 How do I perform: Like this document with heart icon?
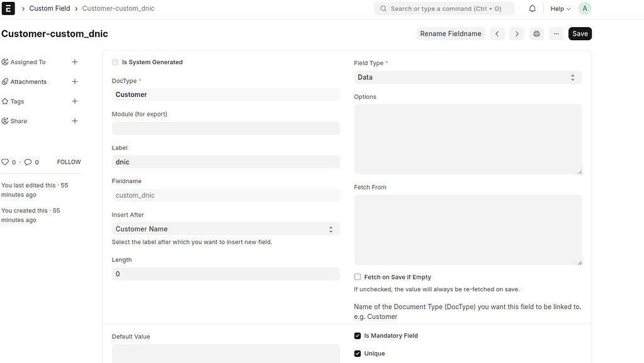pyautogui.click(x=5, y=162)
